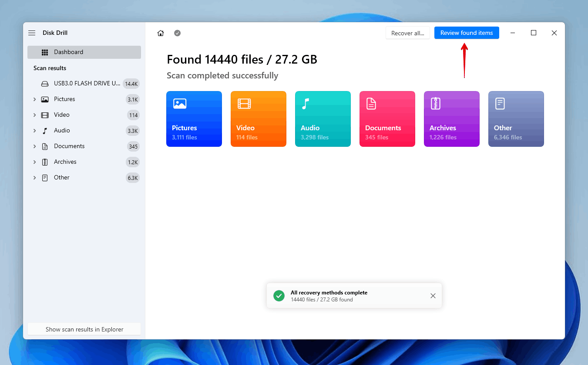Click the 14.4K count badge
The width and height of the screenshot is (588, 365).
[x=131, y=84]
